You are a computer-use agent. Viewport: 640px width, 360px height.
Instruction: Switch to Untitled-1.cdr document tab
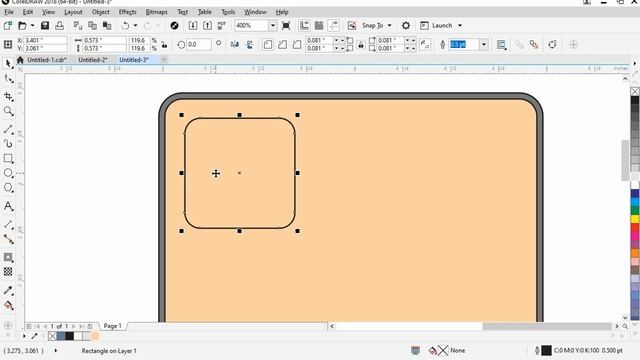click(47, 60)
